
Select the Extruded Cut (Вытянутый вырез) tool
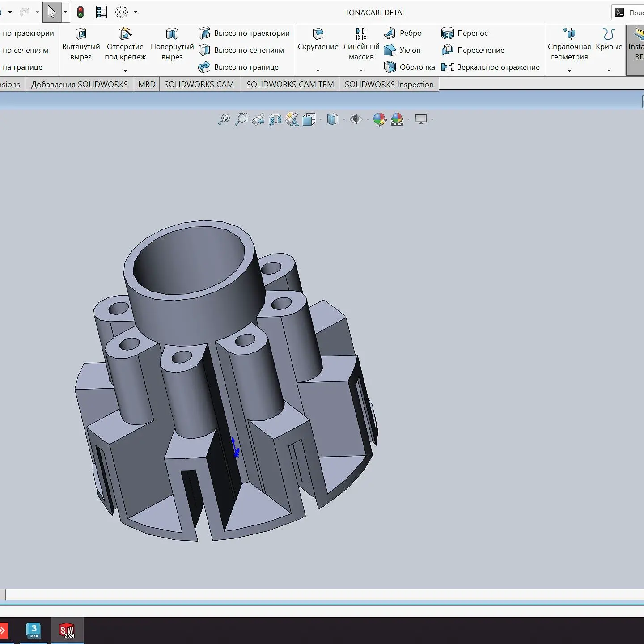pyautogui.click(x=81, y=45)
